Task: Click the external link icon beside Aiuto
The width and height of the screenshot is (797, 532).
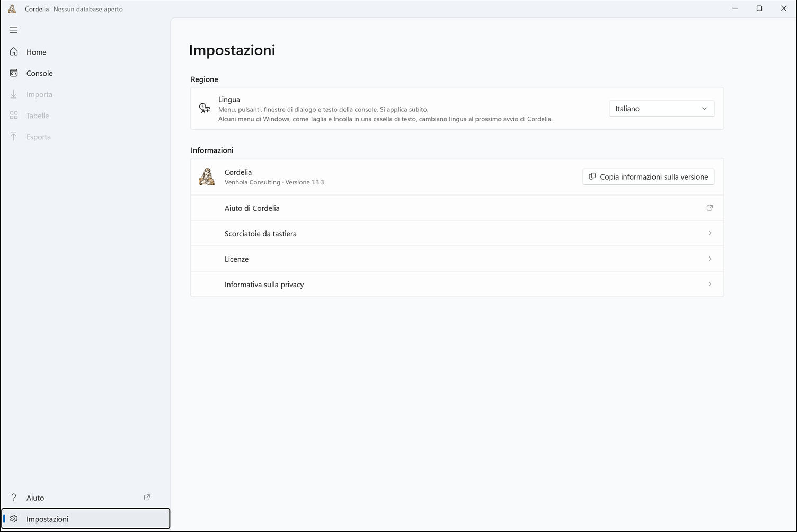Action: click(x=147, y=498)
